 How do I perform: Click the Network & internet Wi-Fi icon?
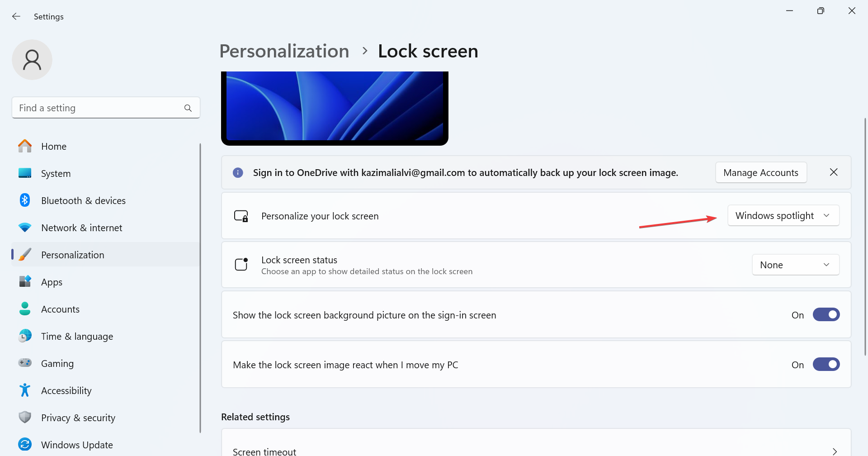25,228
